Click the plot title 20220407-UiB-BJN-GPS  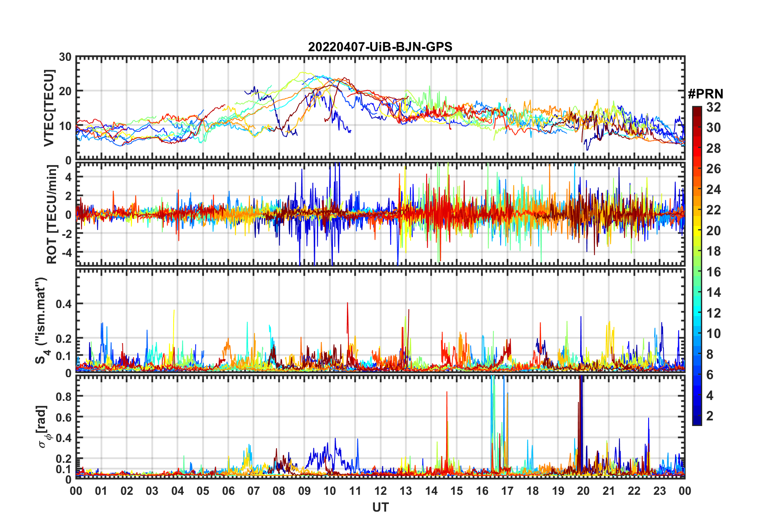380,47
